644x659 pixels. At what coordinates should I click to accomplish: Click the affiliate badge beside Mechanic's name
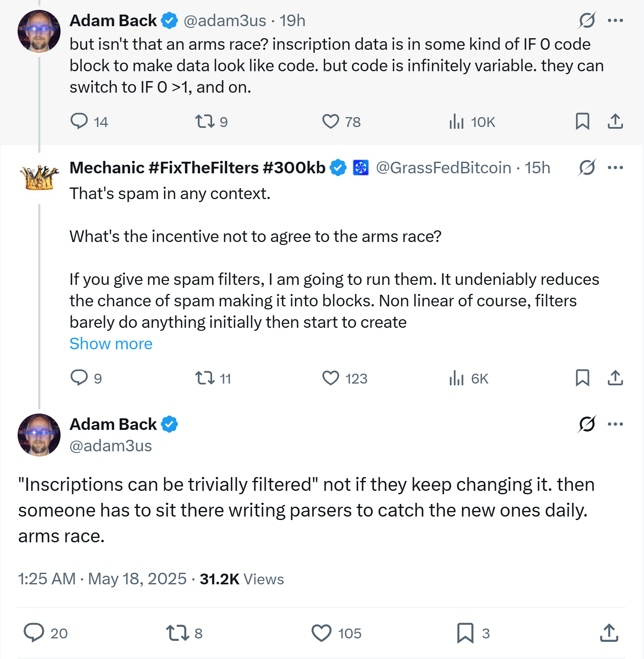(x=361, y=168)
